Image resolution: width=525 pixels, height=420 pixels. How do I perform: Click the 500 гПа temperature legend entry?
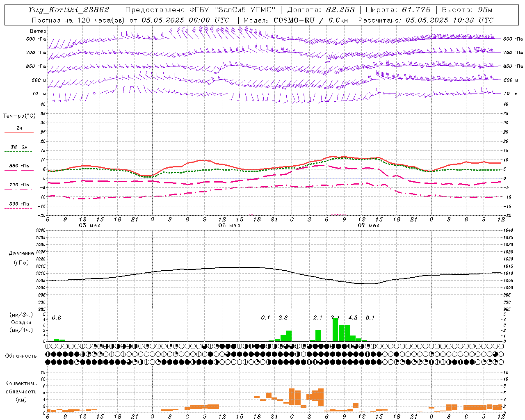19,203
